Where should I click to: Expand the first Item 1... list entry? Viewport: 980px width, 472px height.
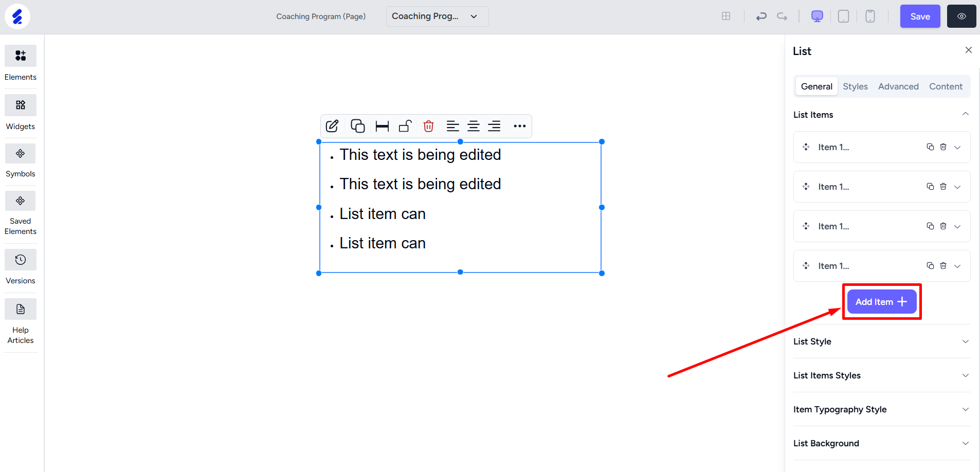click(957, 148)
